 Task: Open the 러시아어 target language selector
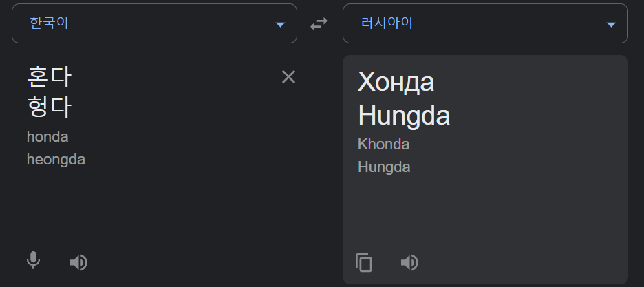[485, 23]
